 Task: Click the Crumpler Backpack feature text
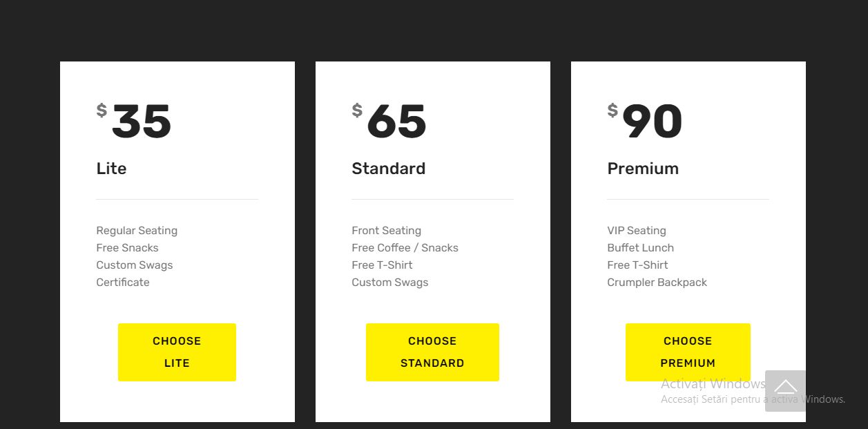pyautogui.click(x=657, y=283)
